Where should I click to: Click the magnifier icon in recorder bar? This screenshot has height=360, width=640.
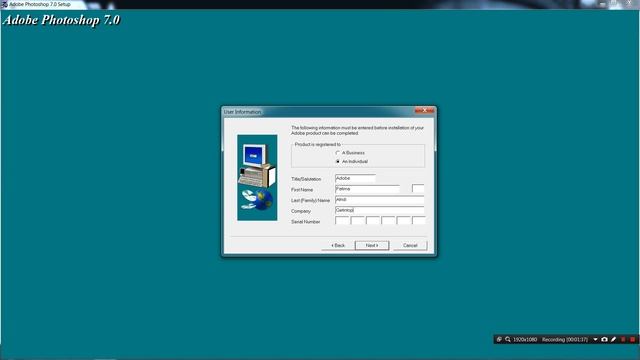[x=508, y=340]
